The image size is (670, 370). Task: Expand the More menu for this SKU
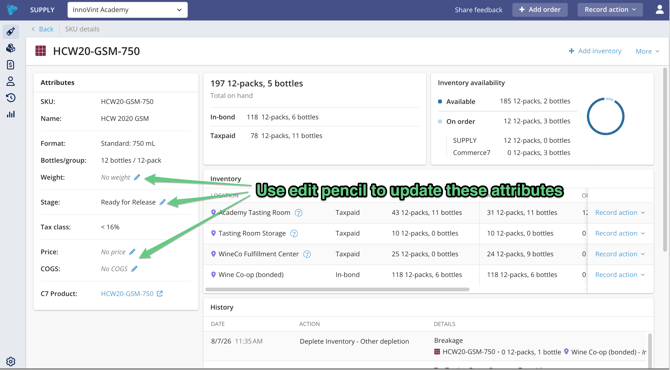(647, 51)
